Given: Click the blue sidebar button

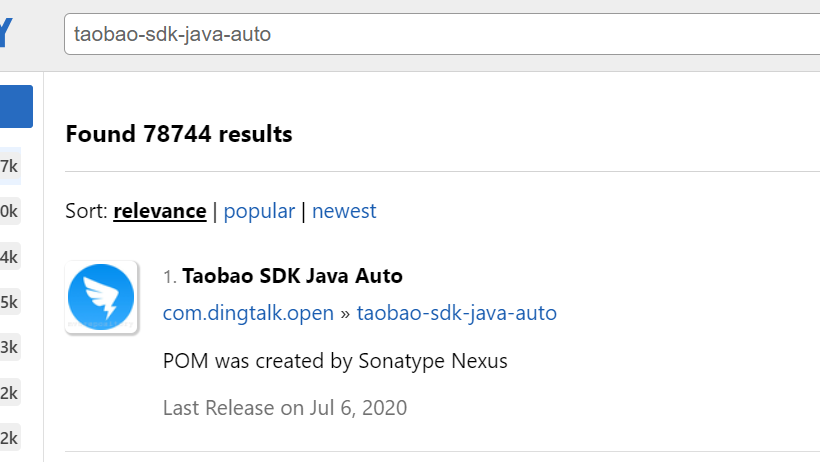Looking at the screenshot, I should pos(16,106).
